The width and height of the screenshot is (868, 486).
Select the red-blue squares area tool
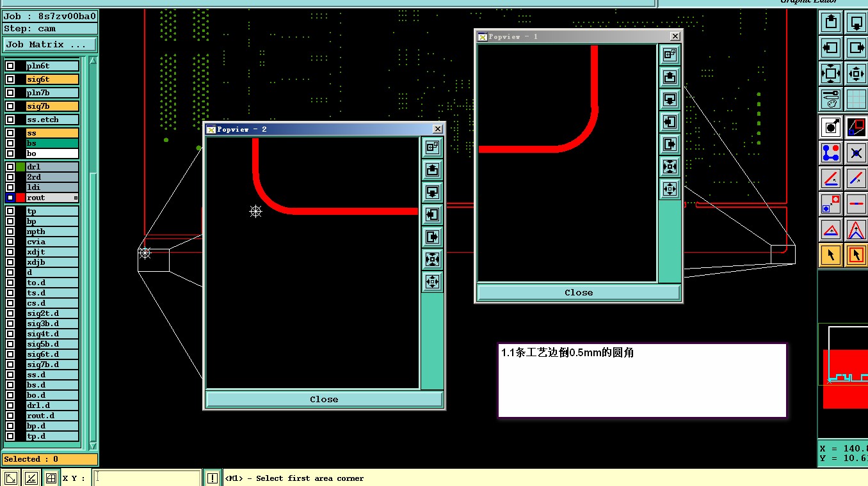(x=856, y=127)
